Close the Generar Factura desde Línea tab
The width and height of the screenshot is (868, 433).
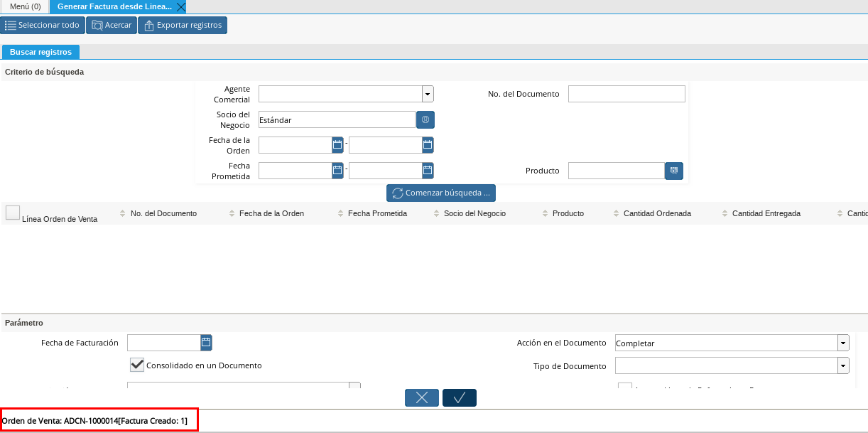pyautogui.click(x=181, y=6)
